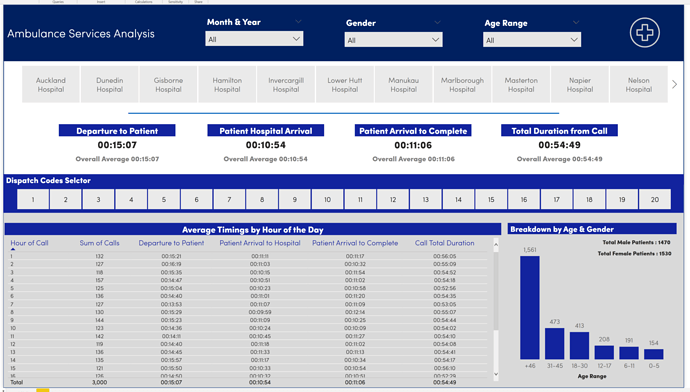Open the Gender filter dropdown
This screenshot has width=690, height=392.
tap(393, 40)
